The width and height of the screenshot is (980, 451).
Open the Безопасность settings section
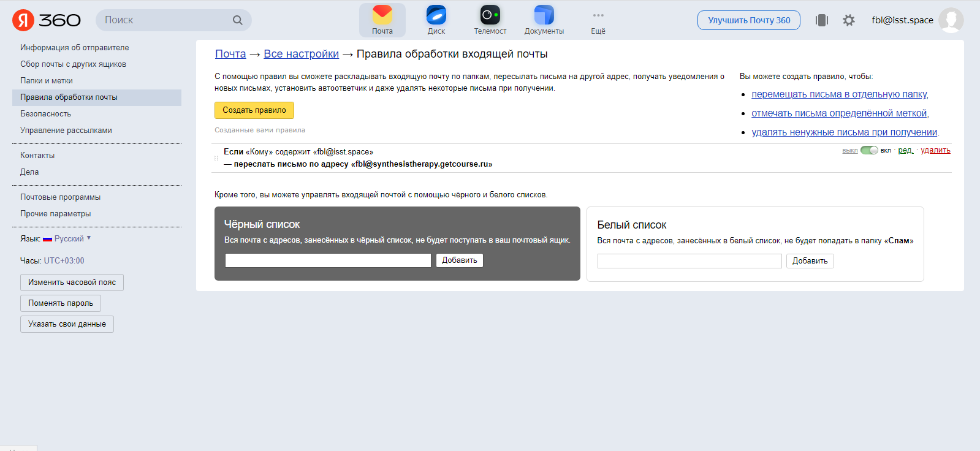pos(45,114)
